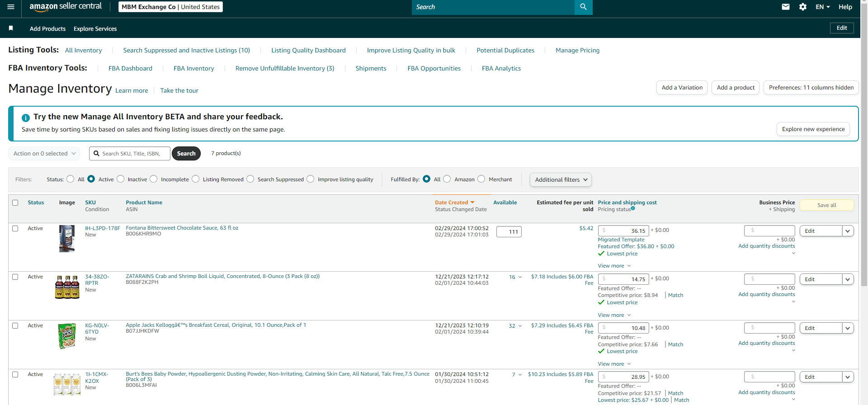Select the Apple Jacks row checkbox
The width and height of the screenshot is (868, 405).
[15, 325]
